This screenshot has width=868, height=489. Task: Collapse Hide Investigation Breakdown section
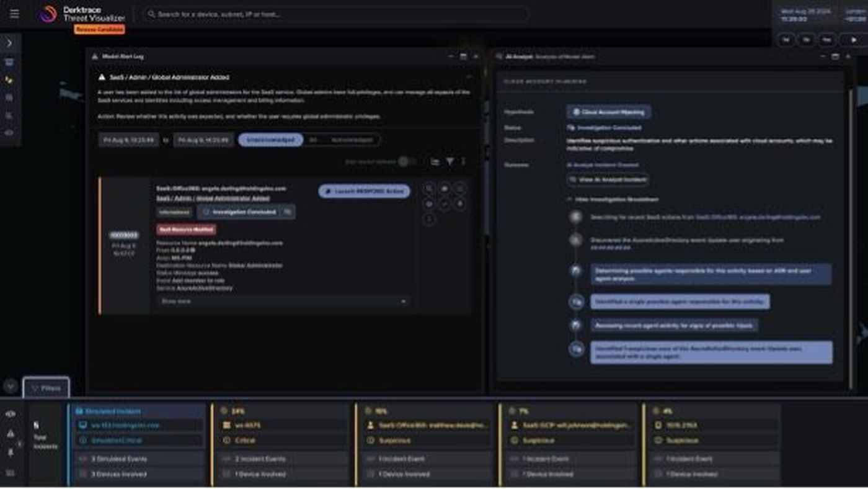coord(612,199)
